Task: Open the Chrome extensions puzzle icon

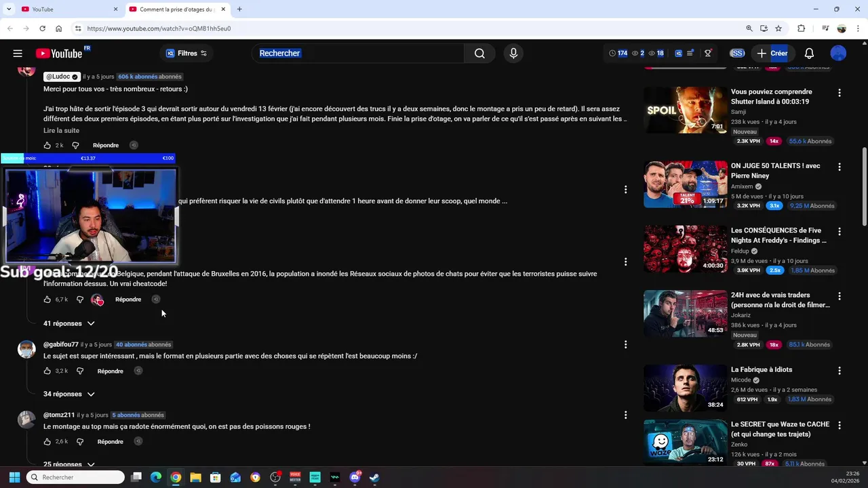Action: (801, 28)
